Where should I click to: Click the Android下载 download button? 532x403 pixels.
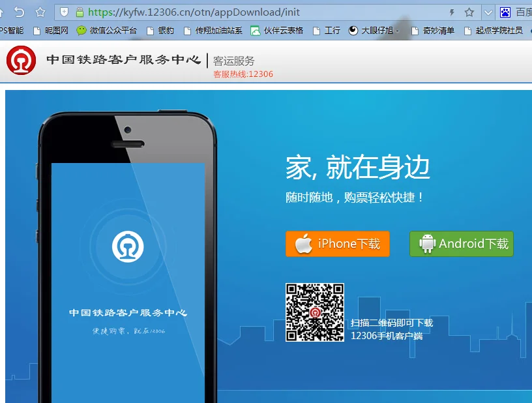(462, 244)
